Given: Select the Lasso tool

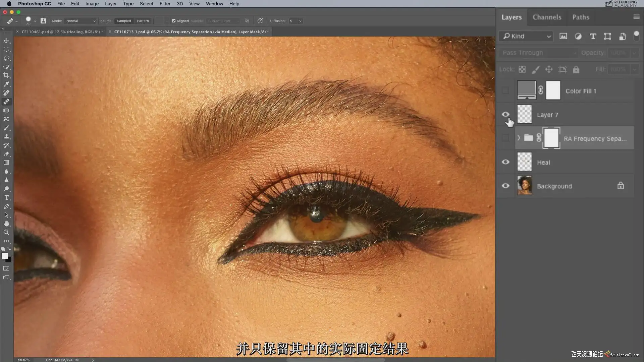Looking at the screenshot, I should coord(6,58).
